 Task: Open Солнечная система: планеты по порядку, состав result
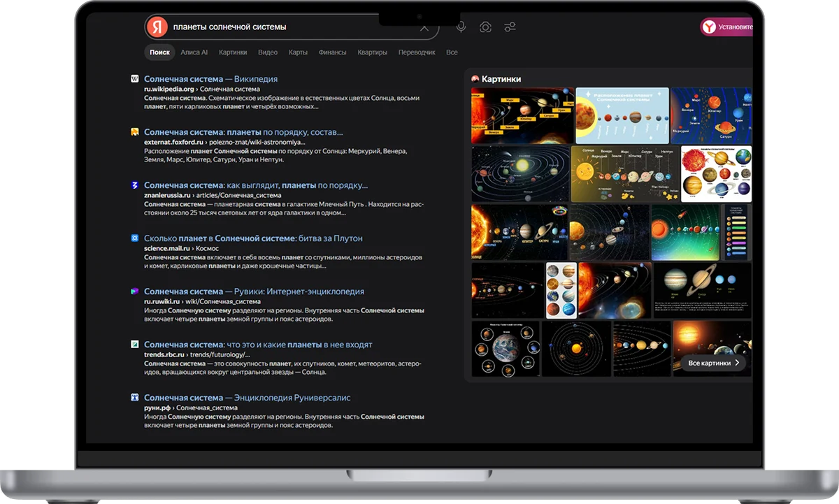[x=243, y=132]
